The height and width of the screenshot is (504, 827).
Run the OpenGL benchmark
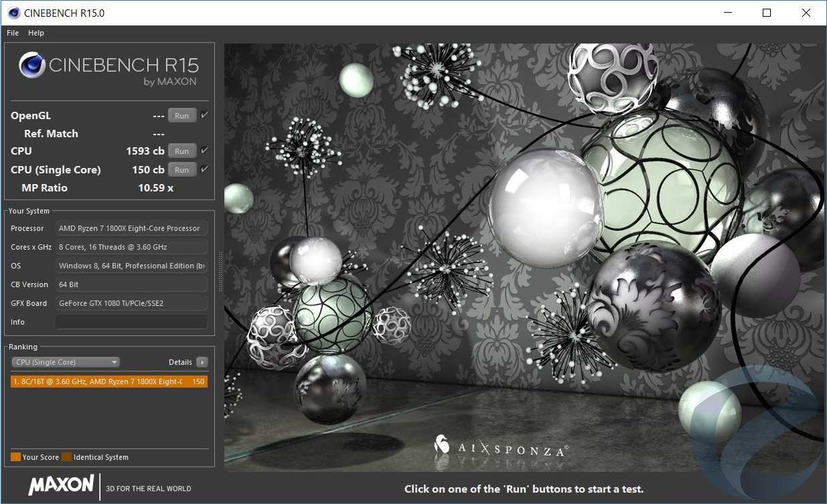(x=181, y=116)
